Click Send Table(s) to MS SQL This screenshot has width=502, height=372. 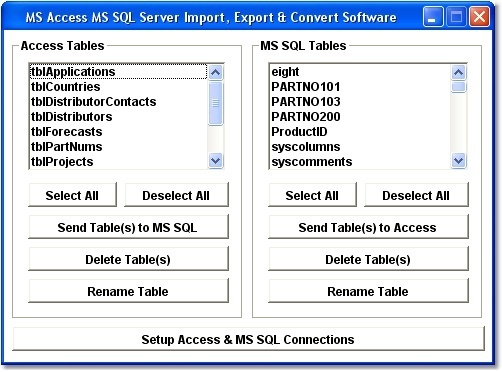[128, 227]
